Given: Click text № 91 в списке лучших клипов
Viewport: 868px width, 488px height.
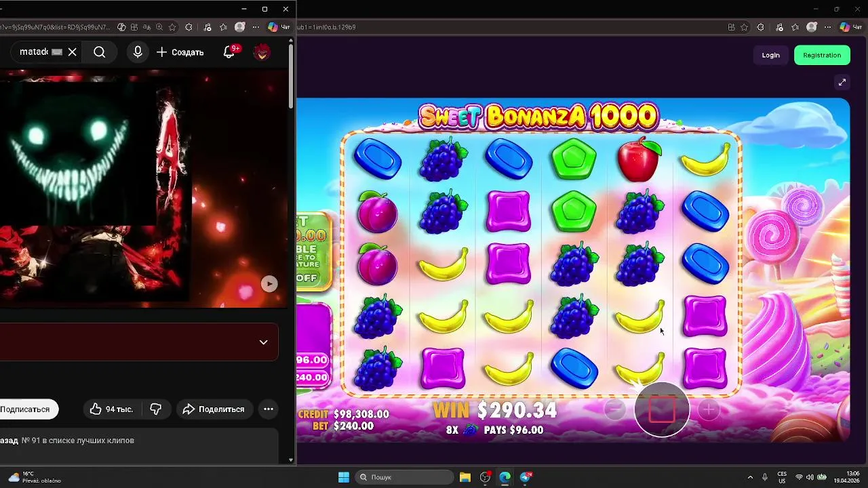Looking at the screenshot, I should (78, 441).
